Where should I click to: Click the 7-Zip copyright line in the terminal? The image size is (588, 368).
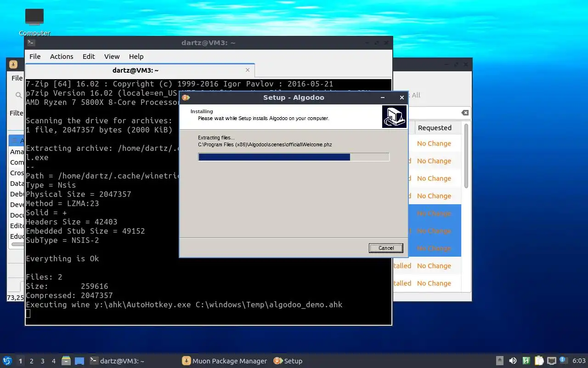coord(179,84)
